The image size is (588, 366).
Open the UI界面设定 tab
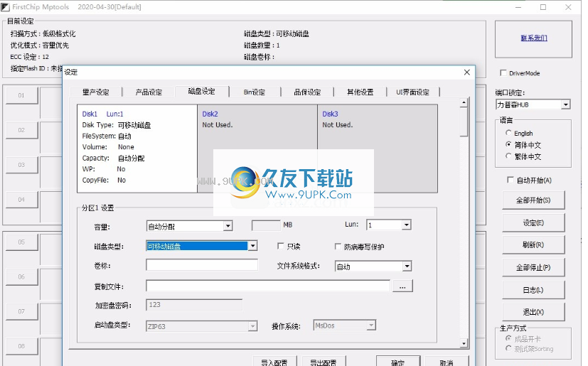[x=413, y=92]
